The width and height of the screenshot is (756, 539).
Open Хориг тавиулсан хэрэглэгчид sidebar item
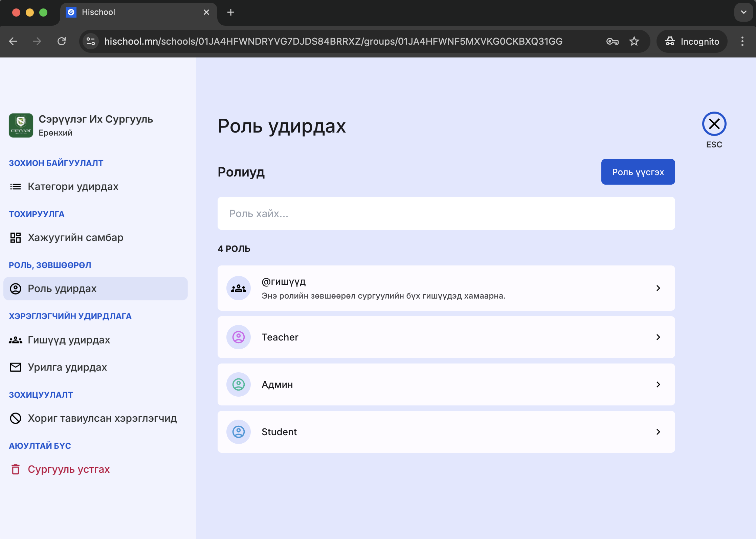click(x=102, y=418)
